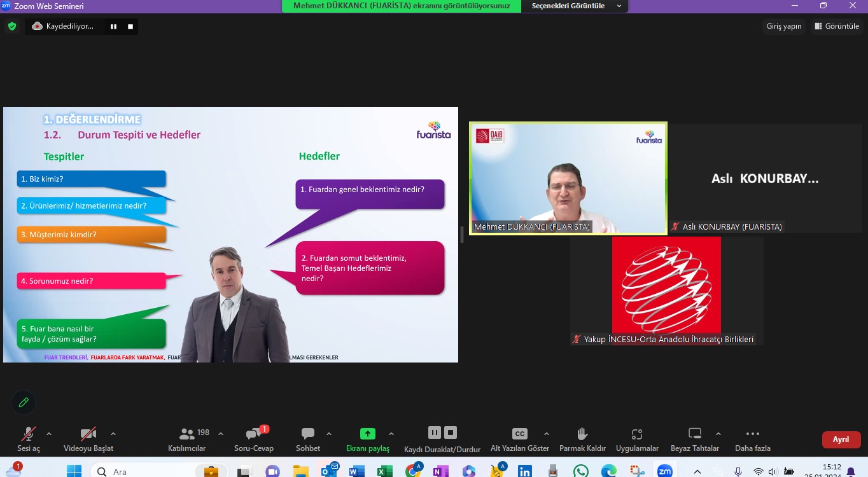The width and height of the screenshot is (868, 477).
Task: Open notifications bell in system tray
Action: pyautogui.click(x=851, y=471)
